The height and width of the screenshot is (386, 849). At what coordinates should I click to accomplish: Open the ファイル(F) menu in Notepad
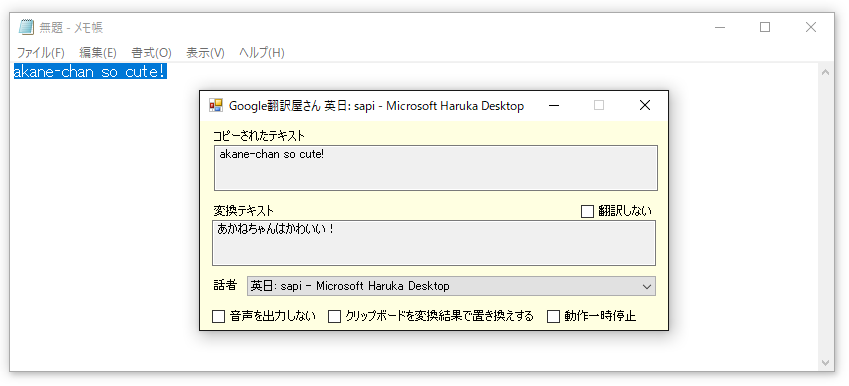41,53
